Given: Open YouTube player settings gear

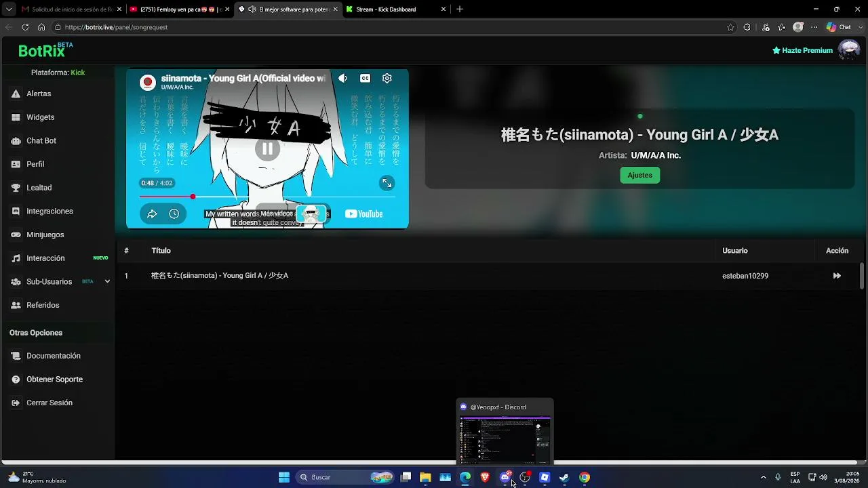Looking at the screenshot, I should click(x=387, y=78).
